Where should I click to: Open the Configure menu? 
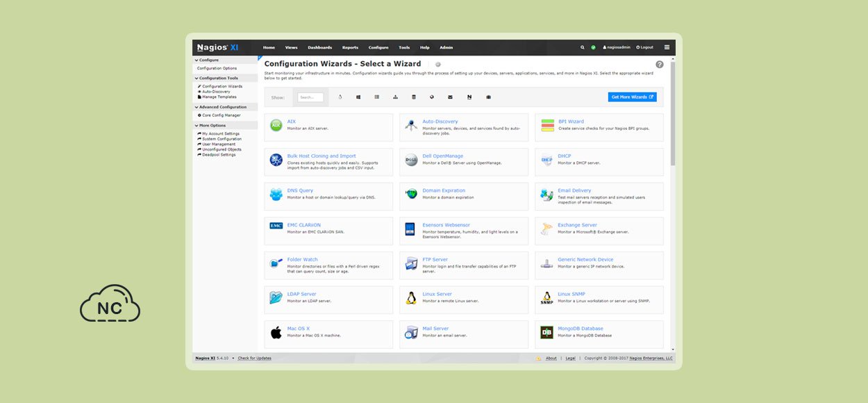[x=378, y=47]
